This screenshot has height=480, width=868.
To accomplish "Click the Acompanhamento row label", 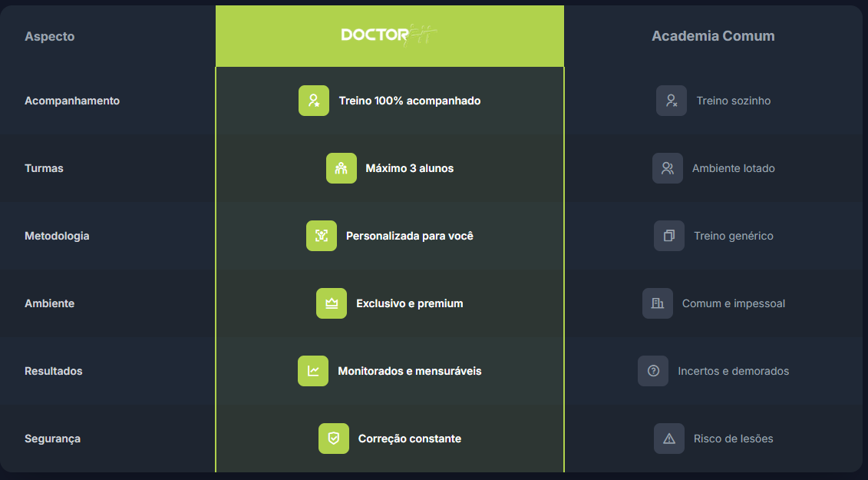I will [72, 101].
